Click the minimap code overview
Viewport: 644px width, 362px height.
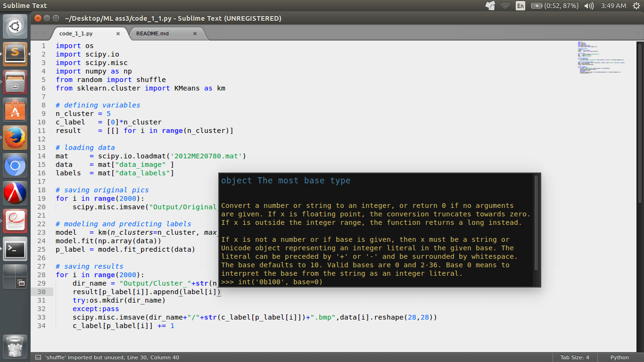[x=601, y=58]
